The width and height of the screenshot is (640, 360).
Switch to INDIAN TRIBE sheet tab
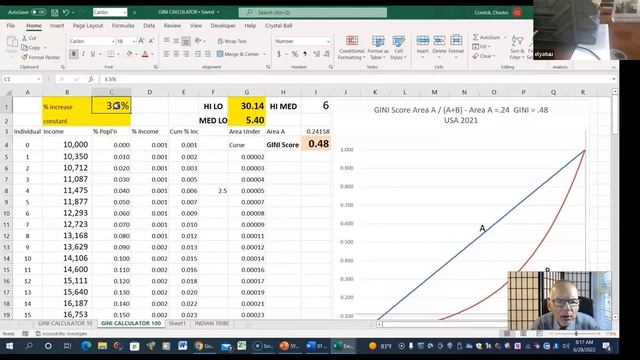coord(211,323)
